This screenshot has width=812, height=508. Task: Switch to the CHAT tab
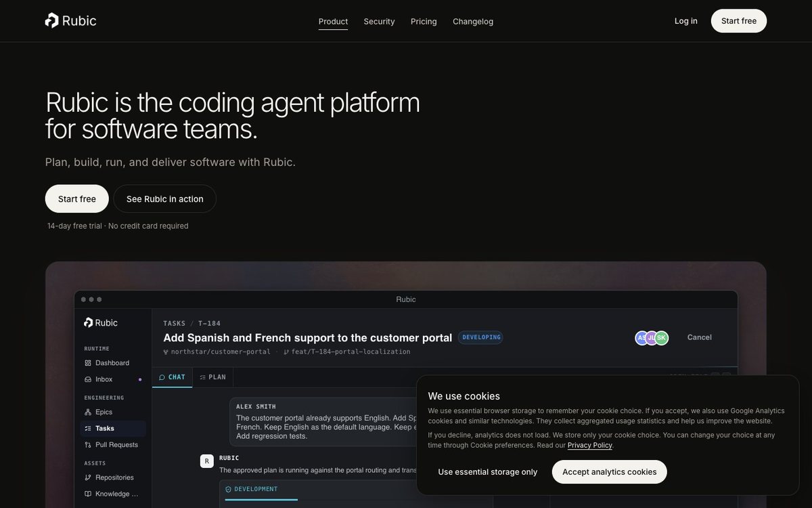point(173,377)
